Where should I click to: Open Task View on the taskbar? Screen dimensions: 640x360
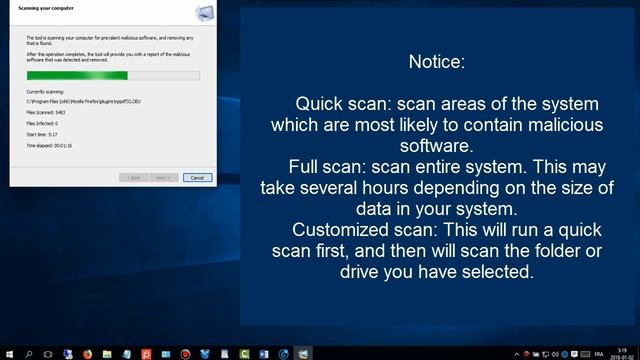(x=48, y=354)
